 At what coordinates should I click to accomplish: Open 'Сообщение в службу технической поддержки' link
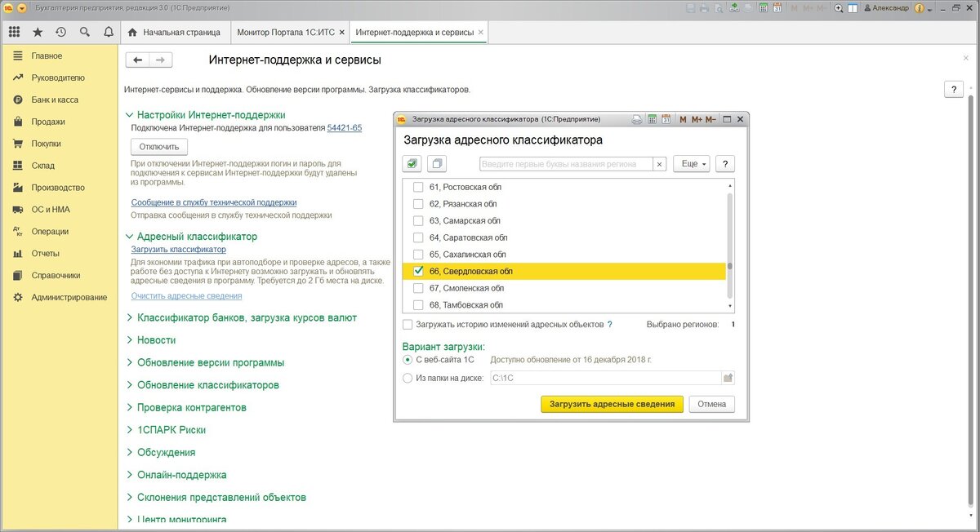pos(214,202)
